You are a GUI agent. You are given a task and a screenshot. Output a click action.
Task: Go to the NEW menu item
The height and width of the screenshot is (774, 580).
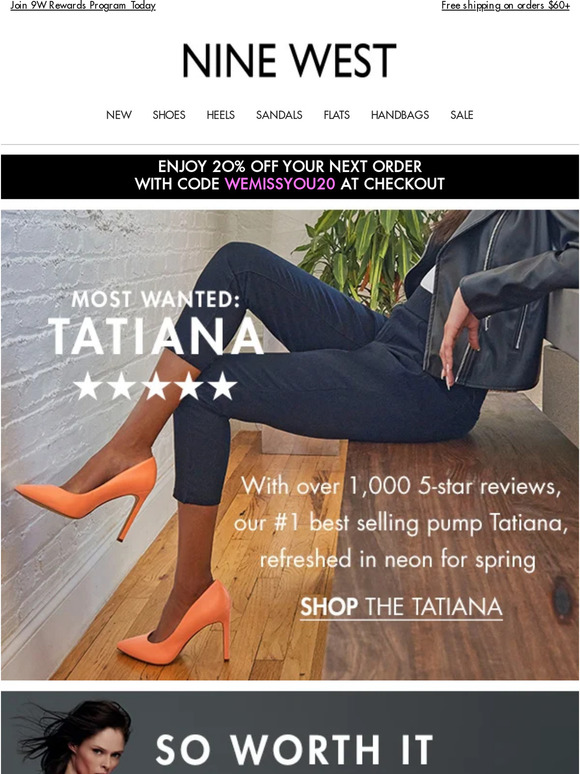119,115
